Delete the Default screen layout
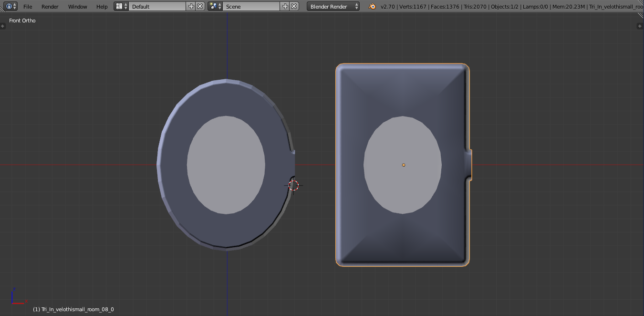 (x=200, y=6)
